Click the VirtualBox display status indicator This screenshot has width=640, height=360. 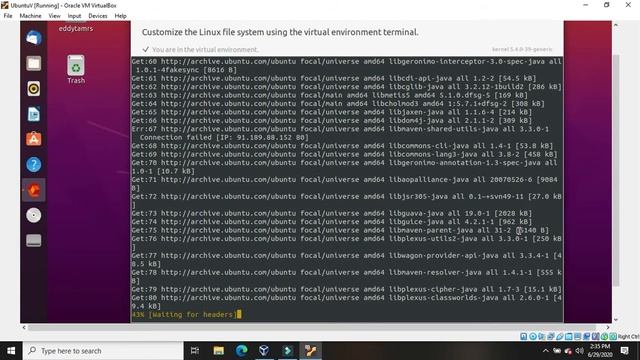click(578, 336)
